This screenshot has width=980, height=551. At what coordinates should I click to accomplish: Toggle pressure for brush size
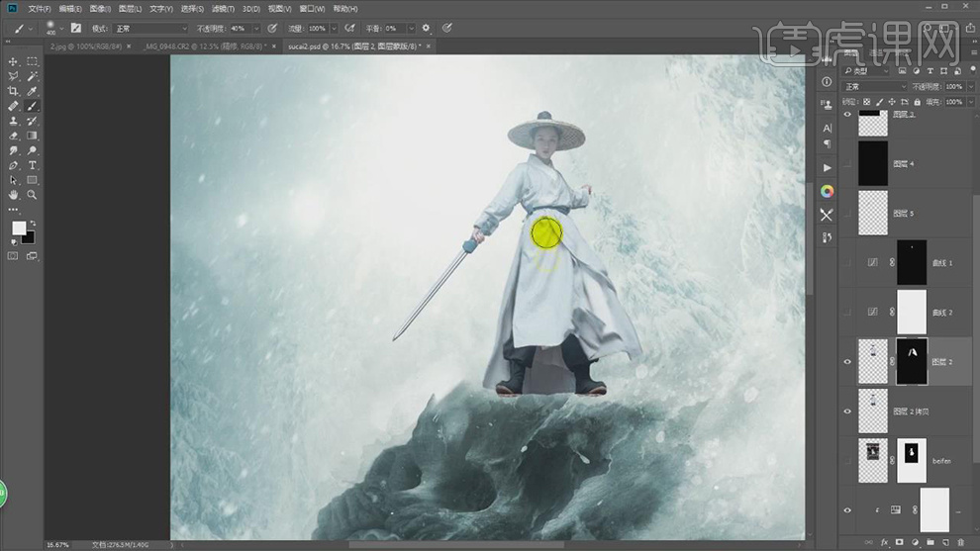446,28
